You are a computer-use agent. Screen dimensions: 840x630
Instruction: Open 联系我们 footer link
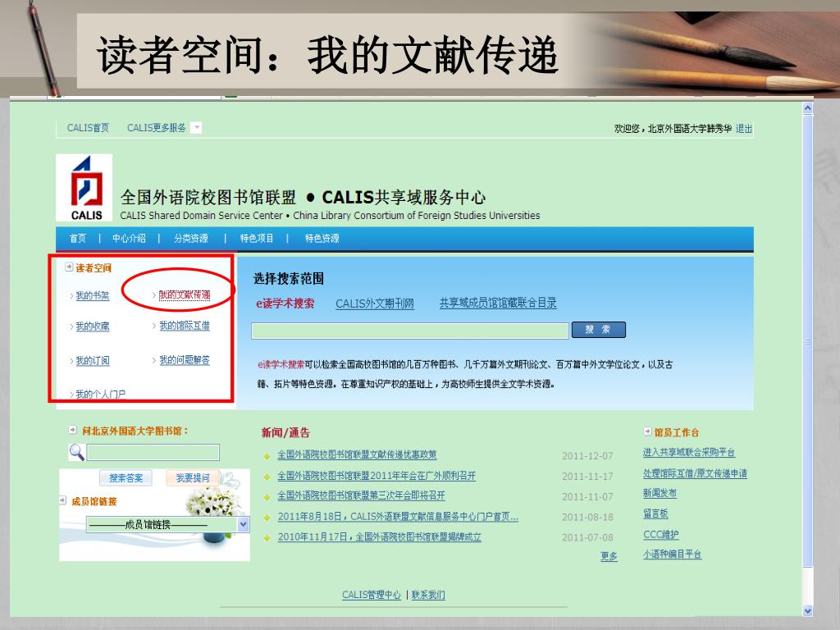428,595
